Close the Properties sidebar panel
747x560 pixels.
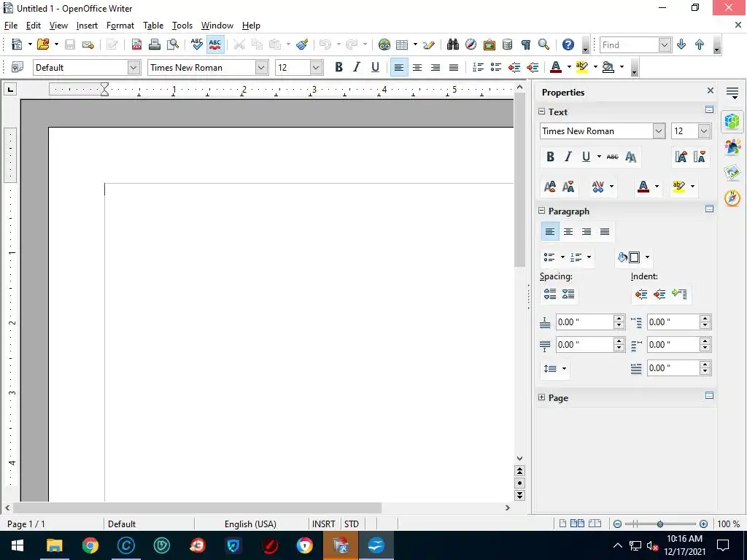pyautogui.click(x=711, y=90)
